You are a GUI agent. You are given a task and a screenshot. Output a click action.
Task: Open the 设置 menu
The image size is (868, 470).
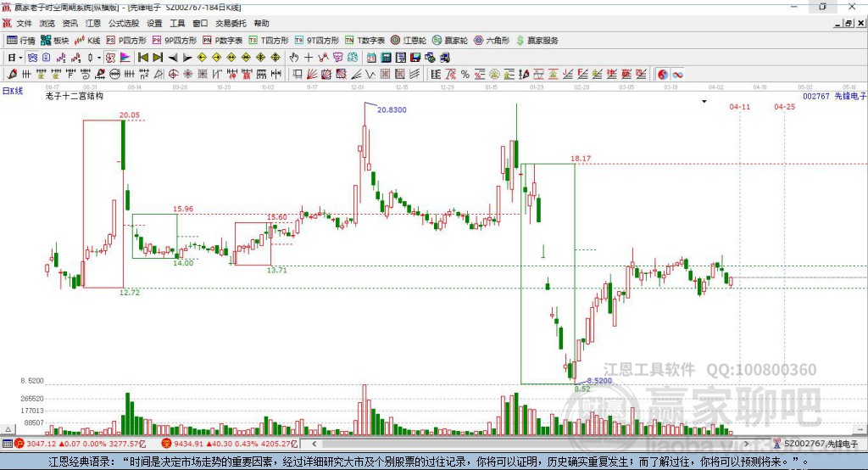[154, 23]
